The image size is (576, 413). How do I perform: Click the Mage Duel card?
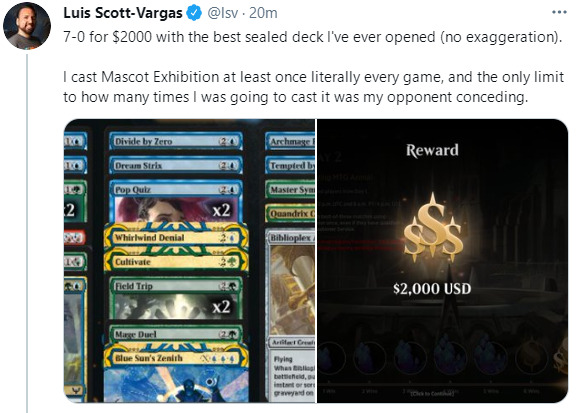176,334
